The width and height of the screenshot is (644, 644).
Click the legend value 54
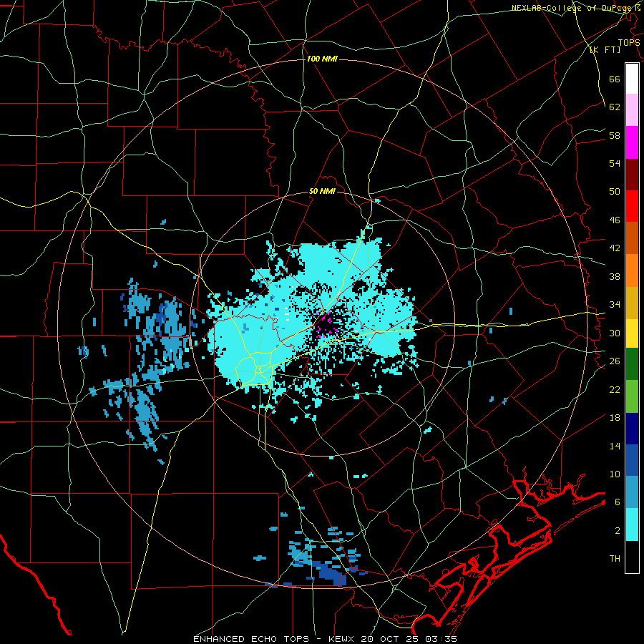tap(615, 163)
